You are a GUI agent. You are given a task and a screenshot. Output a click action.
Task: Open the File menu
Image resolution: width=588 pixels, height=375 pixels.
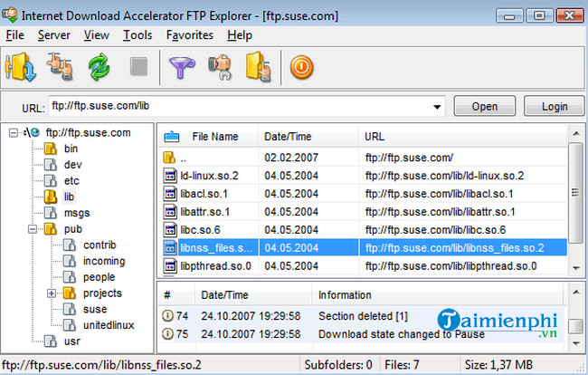tap(15, 35)
